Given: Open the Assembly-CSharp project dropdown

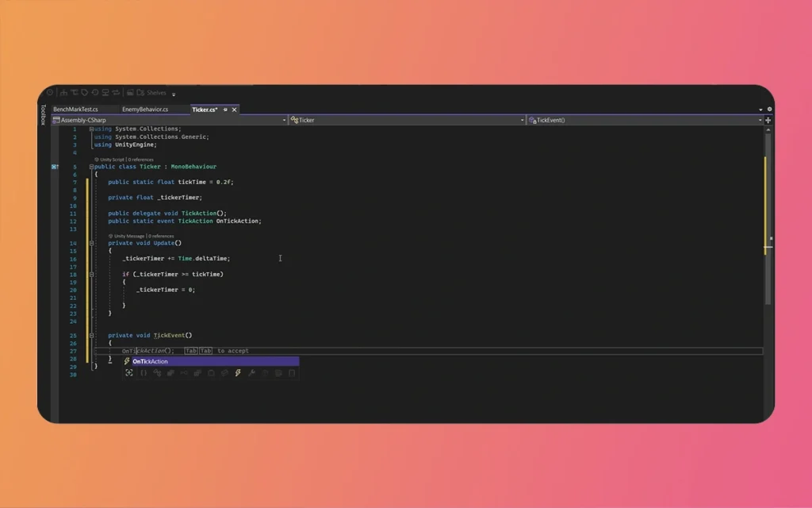Looking at the screenshot, I should [283, 120].
